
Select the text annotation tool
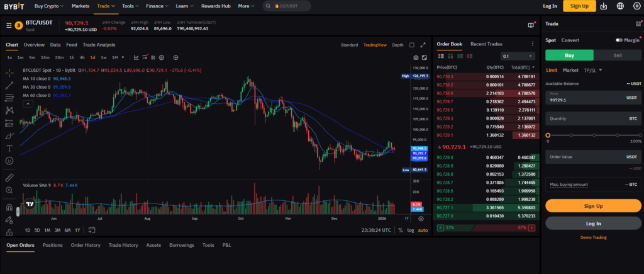[9, 148]
